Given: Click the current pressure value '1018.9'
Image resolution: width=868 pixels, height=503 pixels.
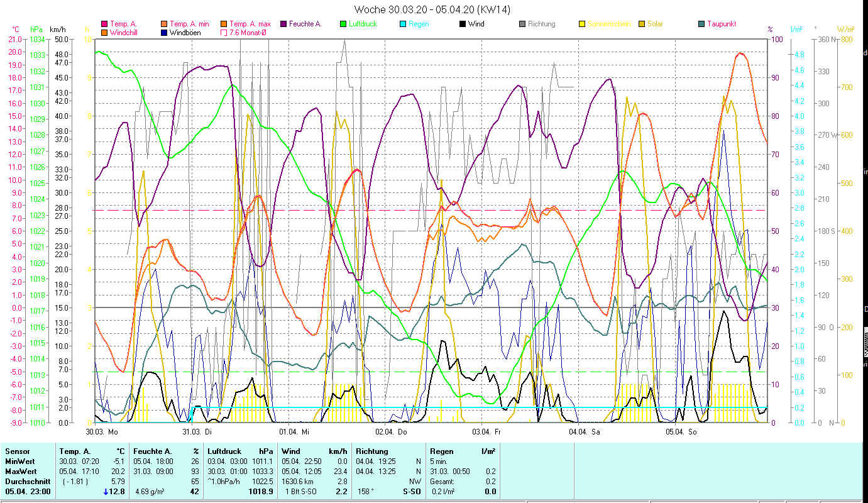Looking at the screenshot, I should (261, 492).
